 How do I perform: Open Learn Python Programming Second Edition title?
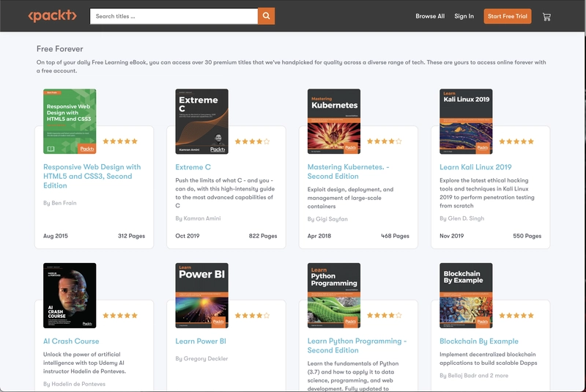(x=357, y=346)
